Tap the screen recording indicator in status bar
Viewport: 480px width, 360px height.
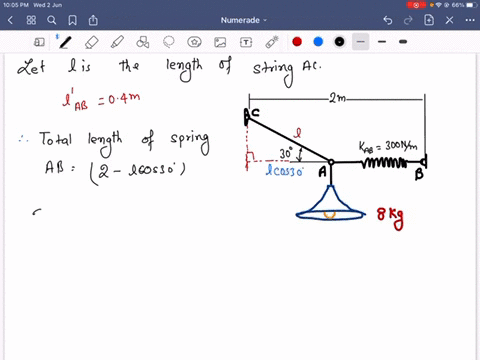(x=416, y=5)
